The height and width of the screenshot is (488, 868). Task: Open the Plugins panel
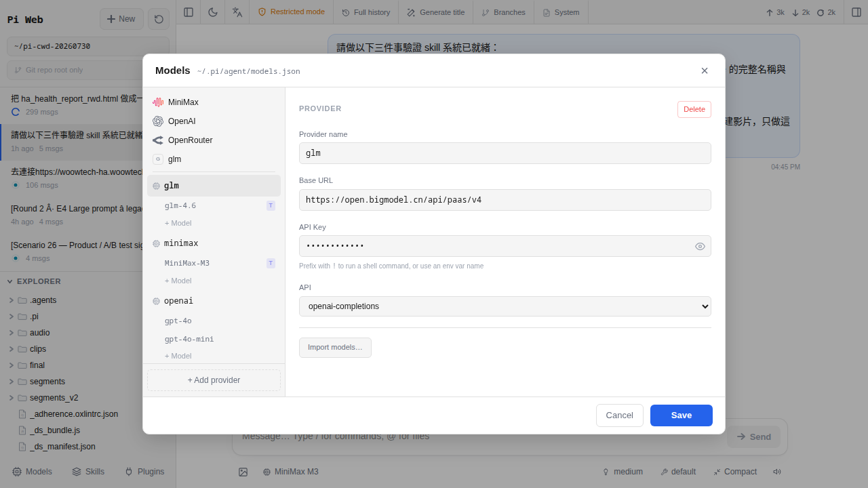click(144, 472)
